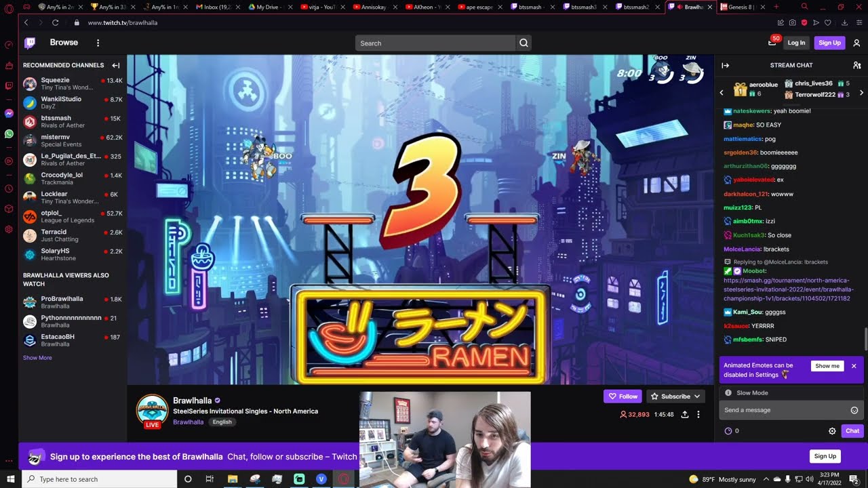The width and height of the screenshot is (868, 488).
Task: Click Sign Up on the purple banner
Action: pyautogui.click(x=825, y=457)
